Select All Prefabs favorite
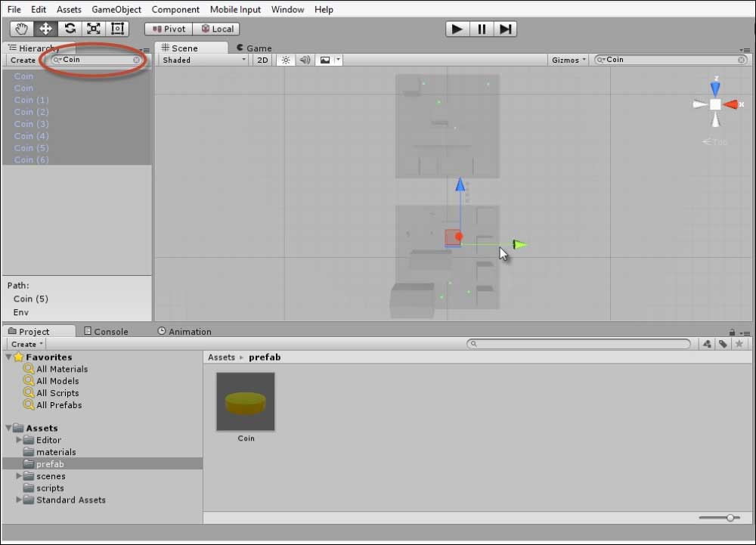Screen dimensions: 756x545 click(x=59, y=405)
